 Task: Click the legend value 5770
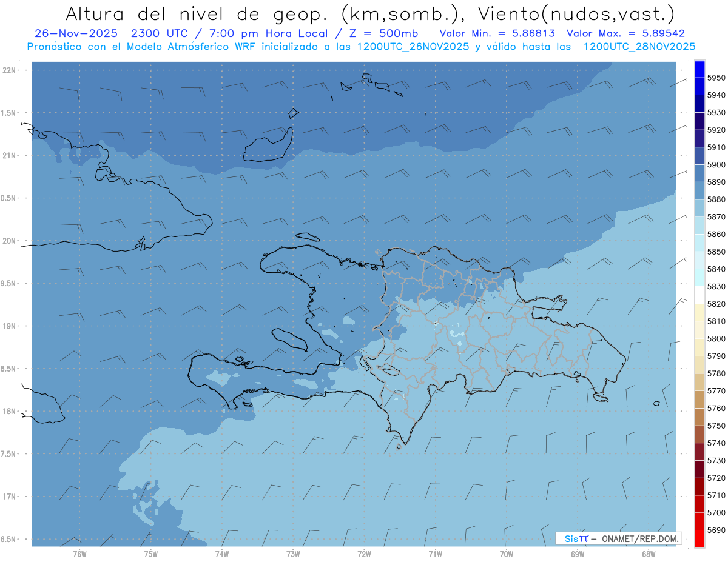(716, 391)
